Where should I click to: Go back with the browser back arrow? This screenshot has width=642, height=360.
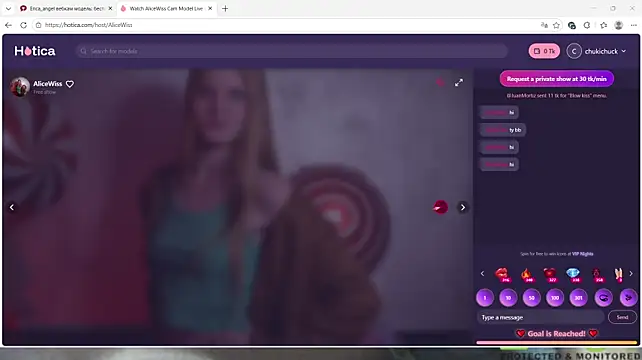(x=8, y=25)
